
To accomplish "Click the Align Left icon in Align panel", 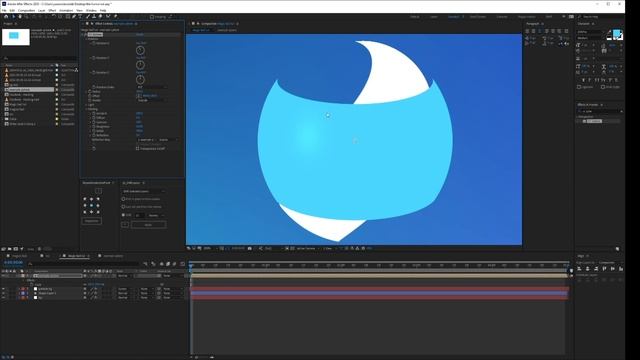I will point(580,269).
